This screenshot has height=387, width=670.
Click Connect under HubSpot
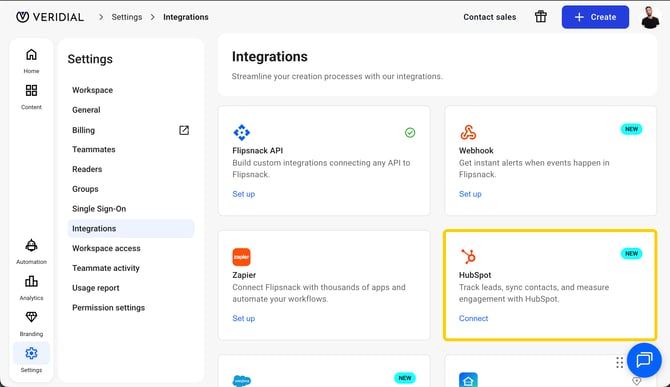[x=473, y=318]
